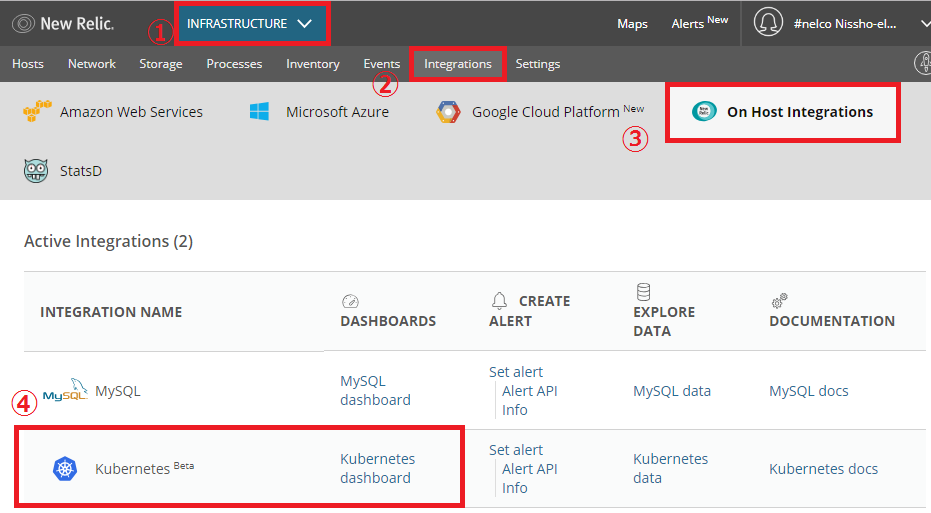
Task: Open Alert API Info in Kubernetes row
Action: point(529,478)
